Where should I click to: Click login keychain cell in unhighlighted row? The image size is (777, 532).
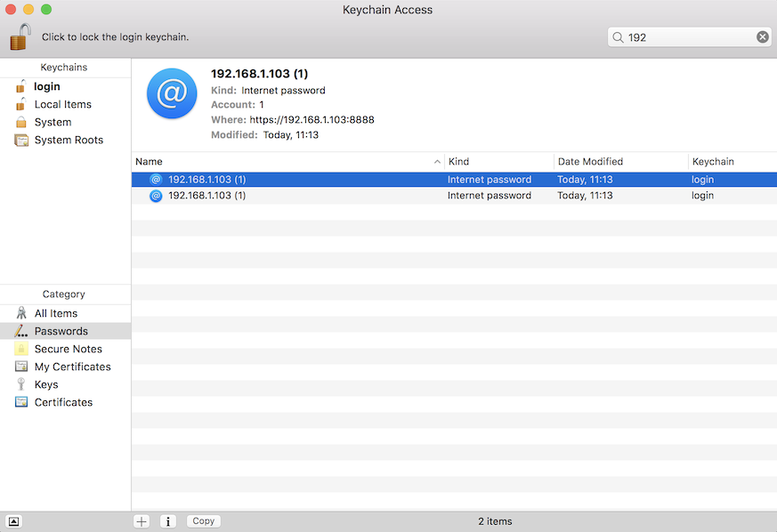coord(702,196)
